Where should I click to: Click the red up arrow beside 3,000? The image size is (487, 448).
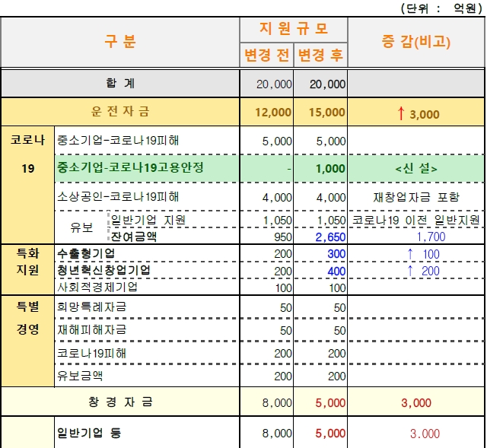(x=401, y=113)
